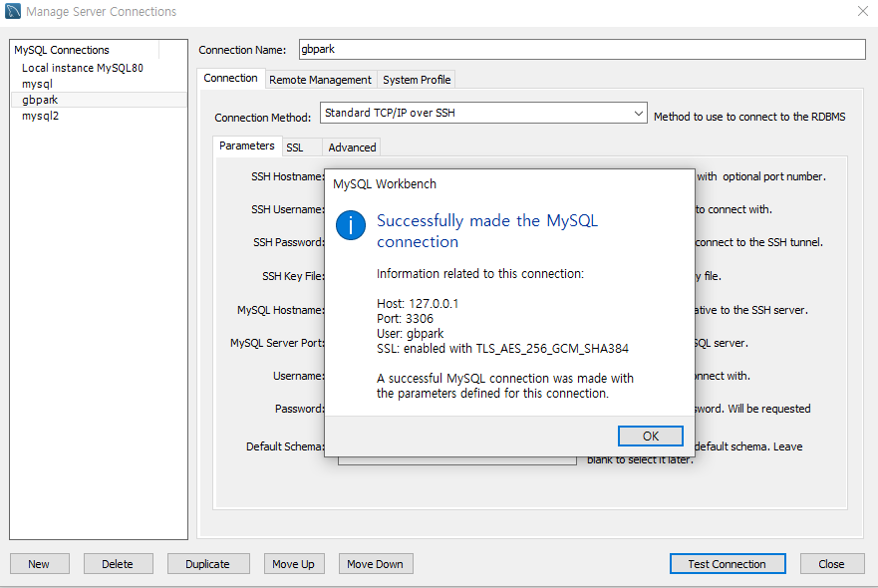The width and height of the screenshot is (878, 588).
Task: Switch to the Connection tab
Action: pyautogui.click(x=230, y=78)
